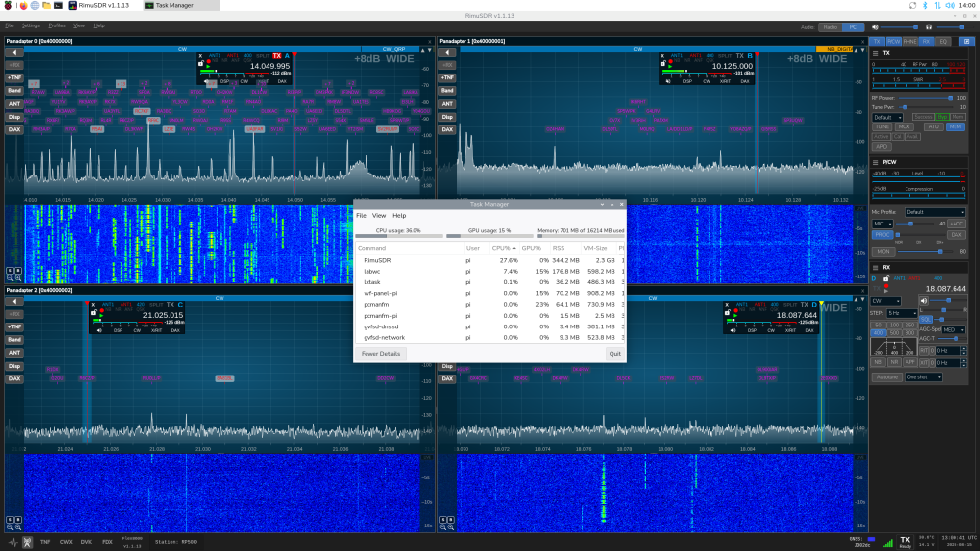Viewport: 980px width, 551px height.
Task: Click slice B frequency 10.125.000
Action: tap(732, 66)
